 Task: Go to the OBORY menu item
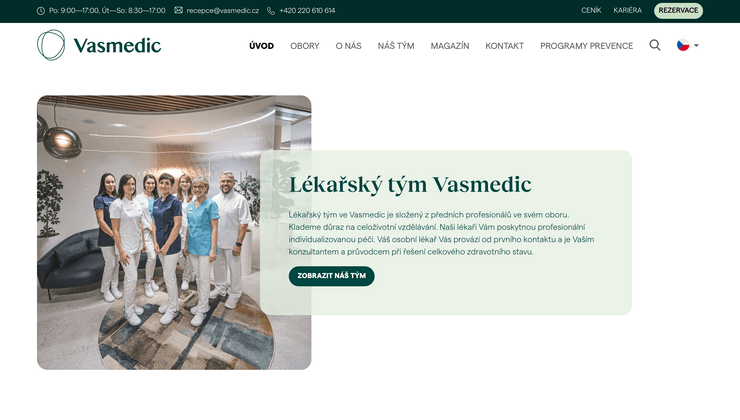pyautogui.click(x=305, y=46)
